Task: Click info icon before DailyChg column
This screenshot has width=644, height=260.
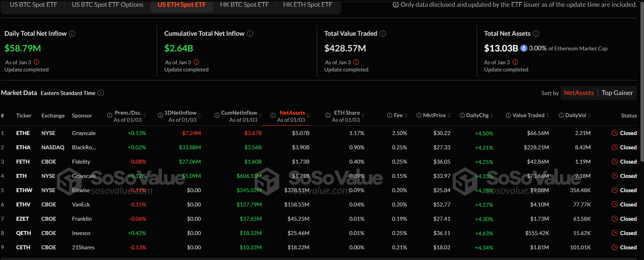Action: coord(462,115)
